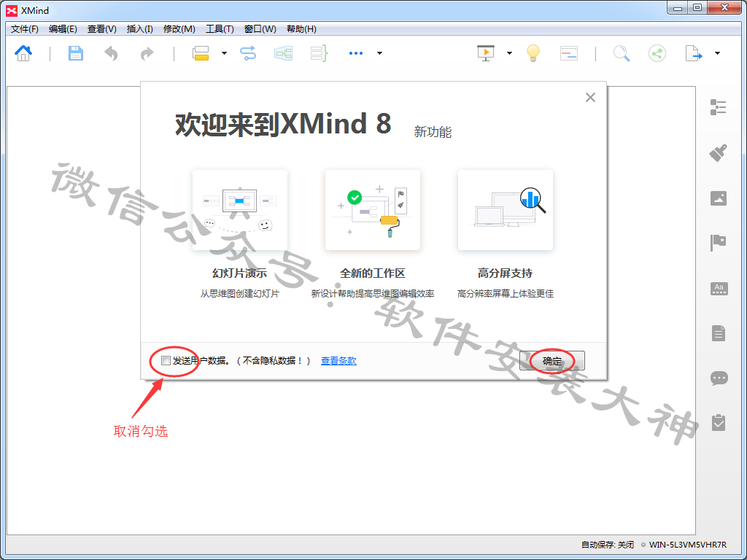Viewport: 747px width, 560px height.
Task: Expand the export dropdown arrow
Action: (717, 53)
